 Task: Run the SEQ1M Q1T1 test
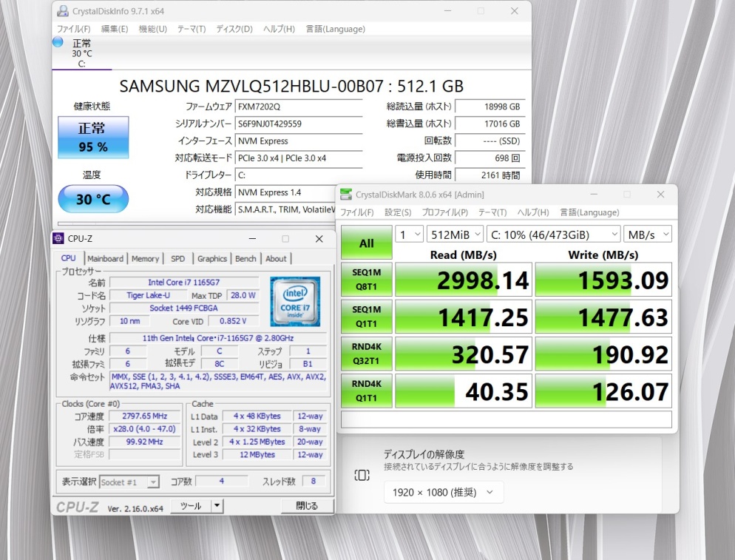367,317
